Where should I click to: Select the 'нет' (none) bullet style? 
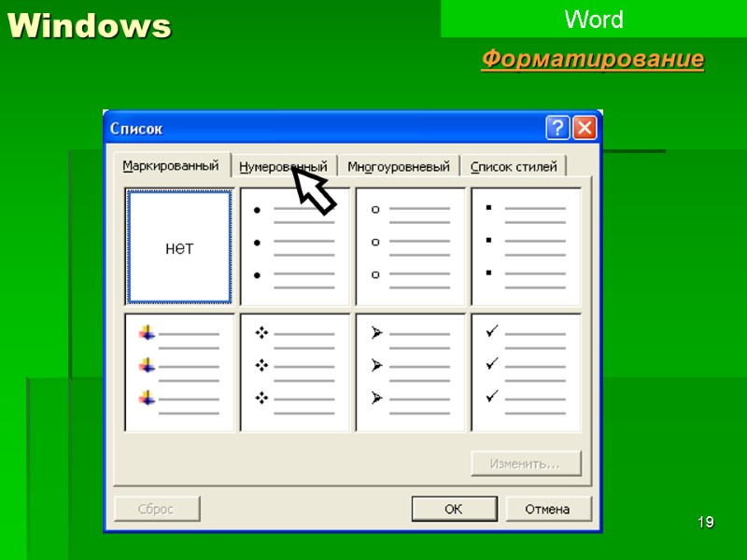pos(179,246)
